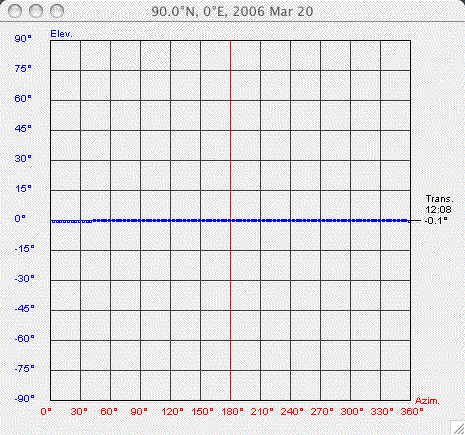Click the transit time '12:08'
Screen dimensions: 465x435
[x=438, y=210]
